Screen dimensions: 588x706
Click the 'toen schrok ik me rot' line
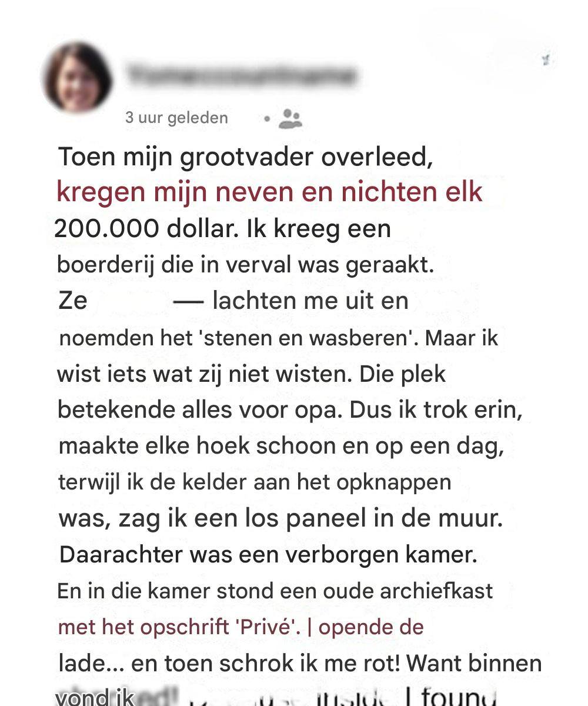300,664
